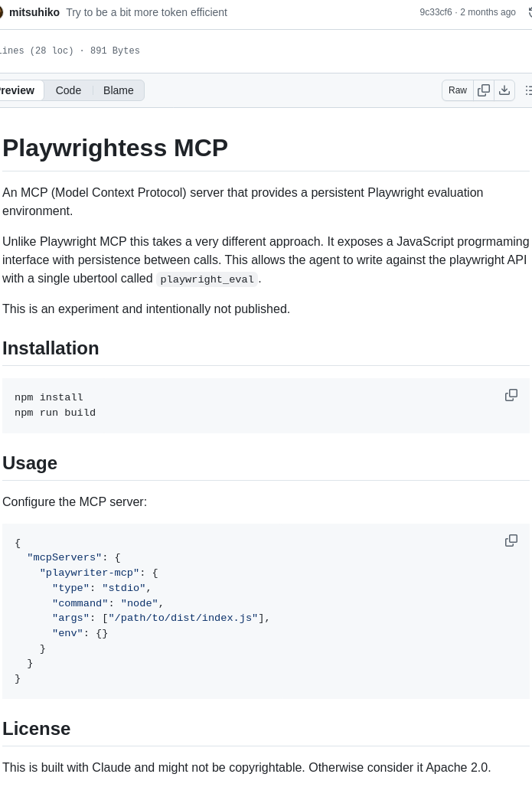Select the playwright_eval inline code
Screen dimensions: 532x787
click(207, 279)
